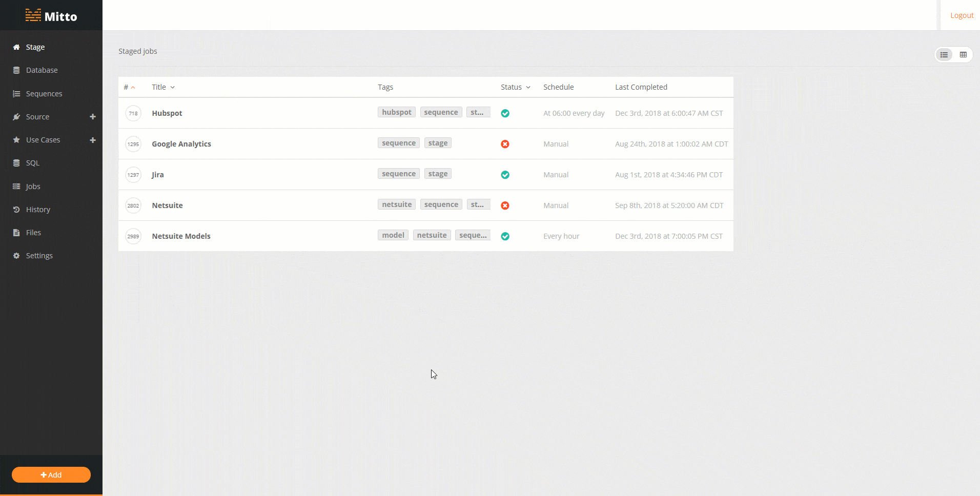Click 'Every hour' schedule text

(x=561, y=236)
